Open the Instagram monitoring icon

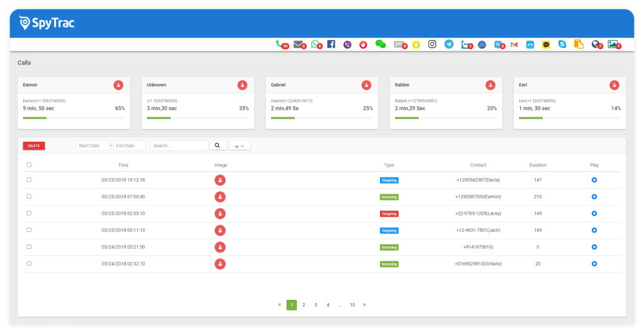[x=432, y=44]
